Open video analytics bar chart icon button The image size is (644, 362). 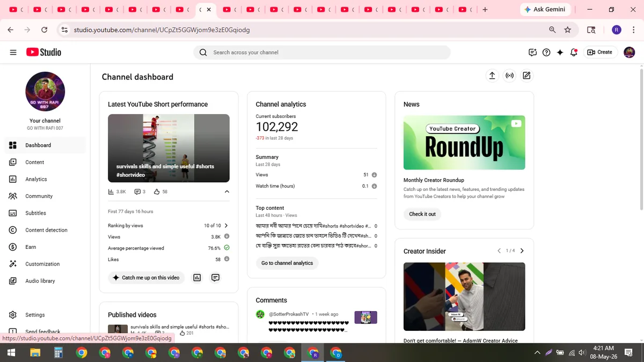pyautogui.click(x=197, y=278)
